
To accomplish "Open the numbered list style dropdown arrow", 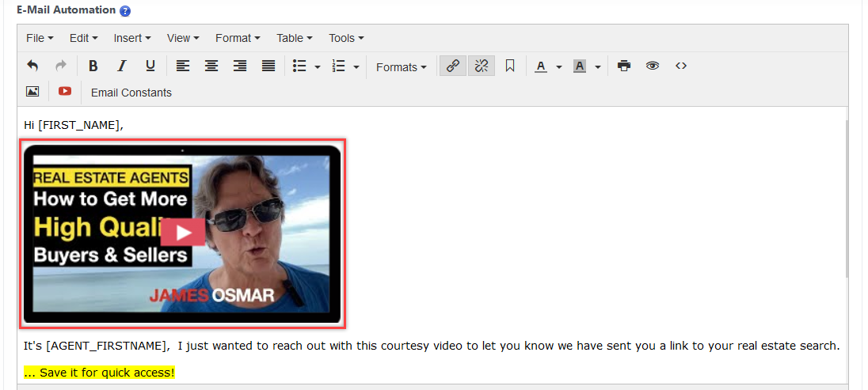I will coord(356,67).
